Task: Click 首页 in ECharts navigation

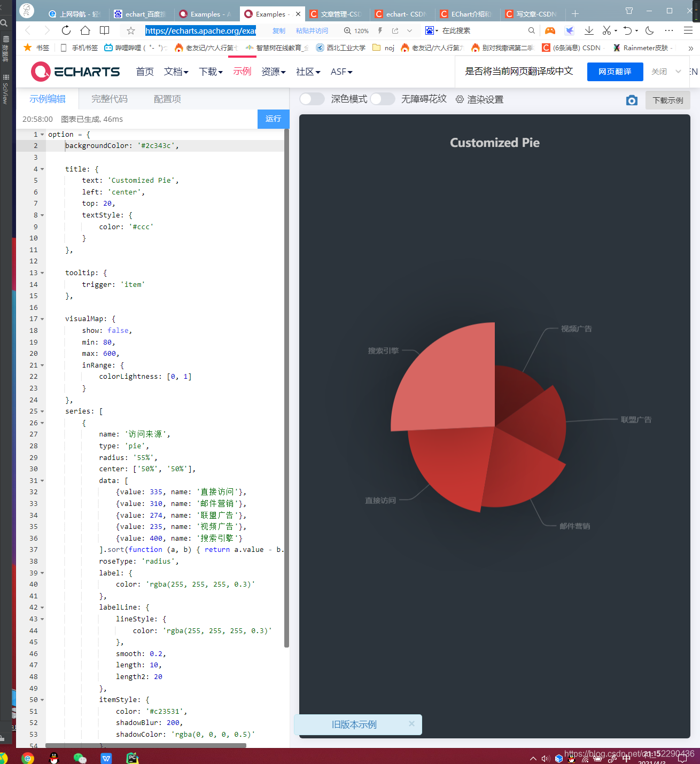Action: [x=145, y=72]
